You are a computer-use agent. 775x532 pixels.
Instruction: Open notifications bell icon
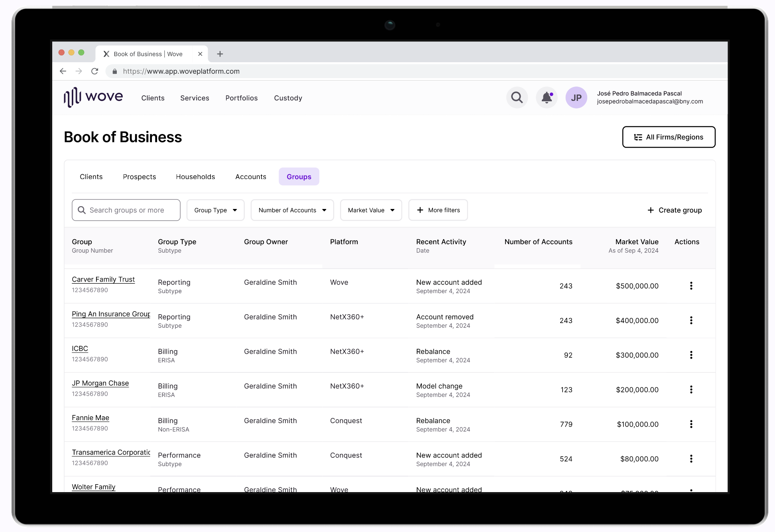click(x=547, y=98)
